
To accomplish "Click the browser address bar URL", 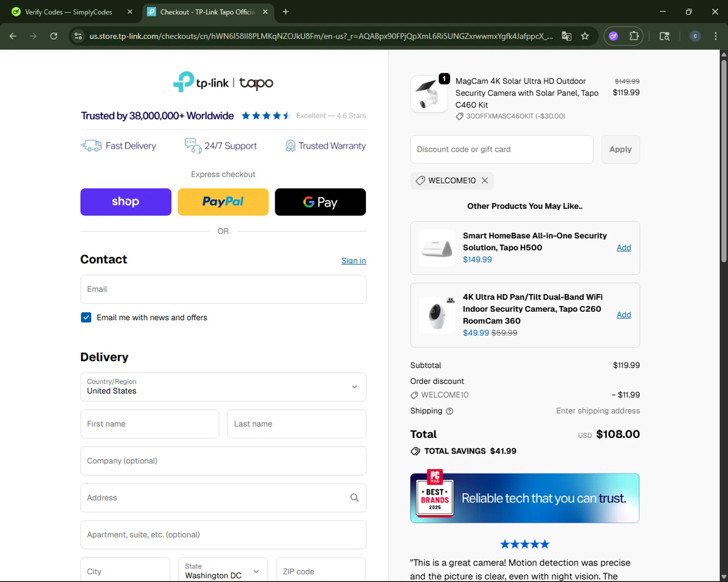I will 320,36.
